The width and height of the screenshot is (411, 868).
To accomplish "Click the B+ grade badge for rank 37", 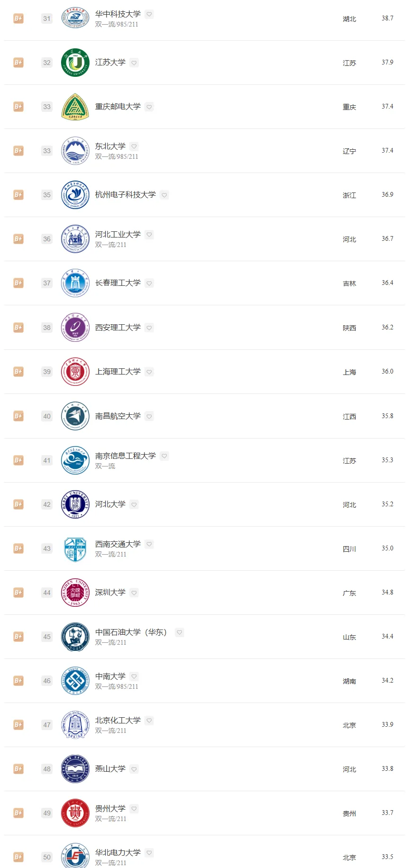I will coord(18,283).
